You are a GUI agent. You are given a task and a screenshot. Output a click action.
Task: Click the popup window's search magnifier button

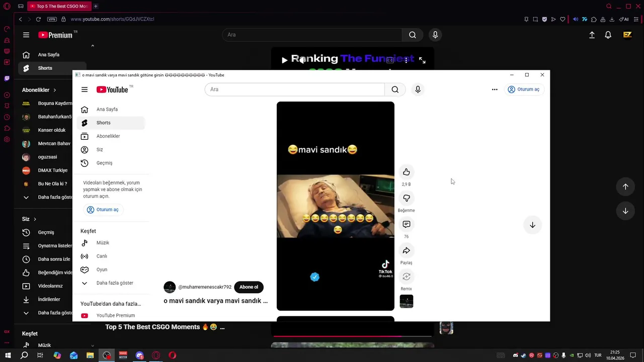[395, 89]
